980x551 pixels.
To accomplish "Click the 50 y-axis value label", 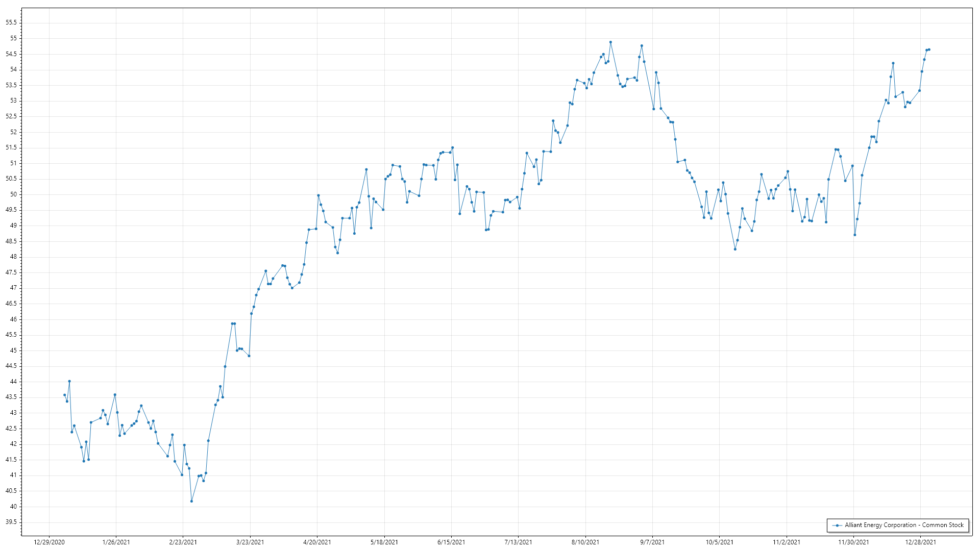I will (13, 194).
